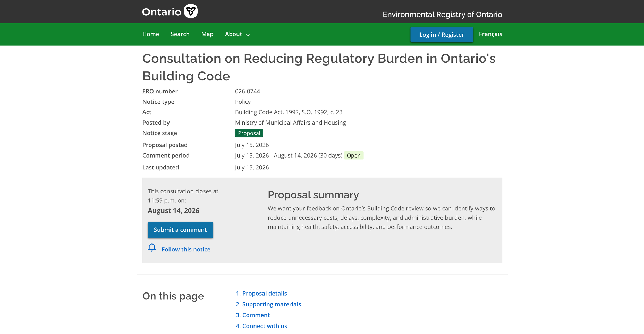Viewport: 644px width, 334px height.
Task: Click the ERO number 026-0744
Action: click(x=248, y=91)
